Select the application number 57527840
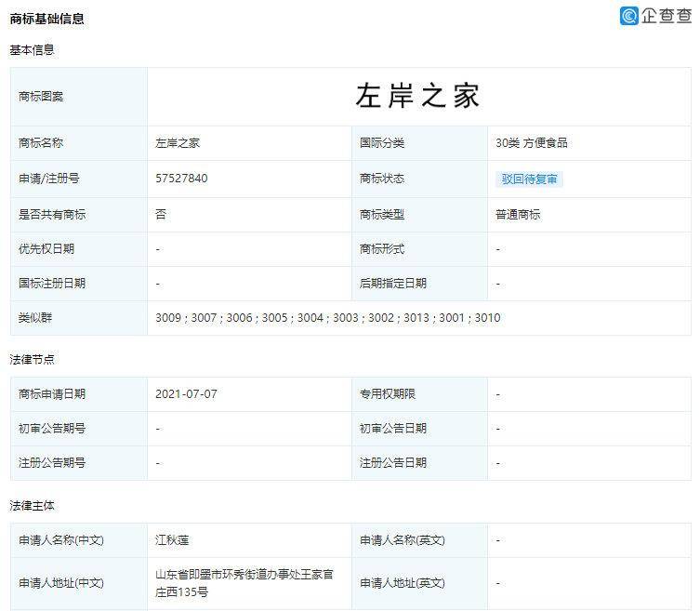The height and width of the screenshot is (611, 700). [x=181, y=179]
